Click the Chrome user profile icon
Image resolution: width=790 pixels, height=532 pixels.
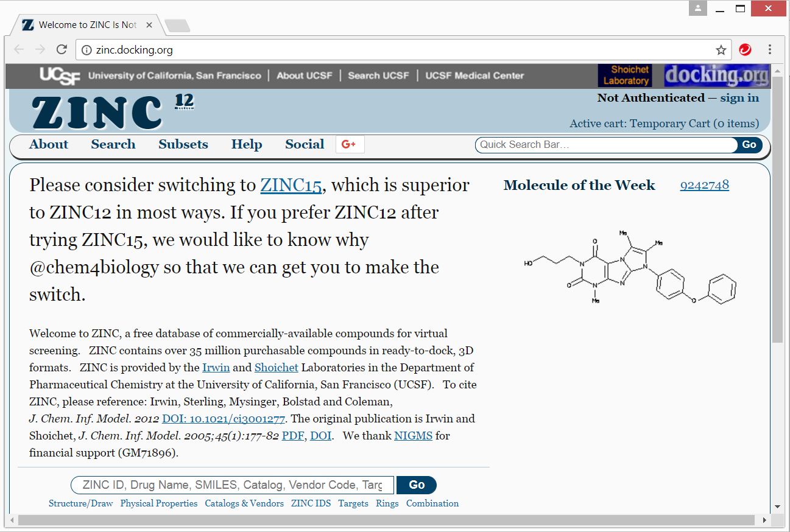[x=698, y=9]
